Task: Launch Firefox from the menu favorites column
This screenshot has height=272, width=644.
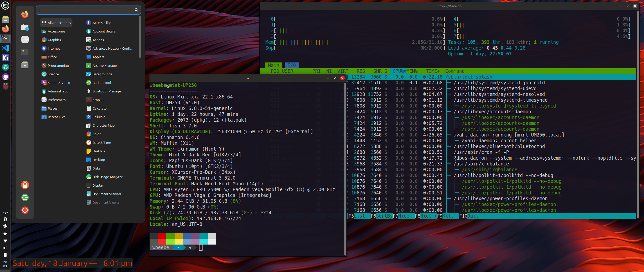Action: (x=25, y=14)
